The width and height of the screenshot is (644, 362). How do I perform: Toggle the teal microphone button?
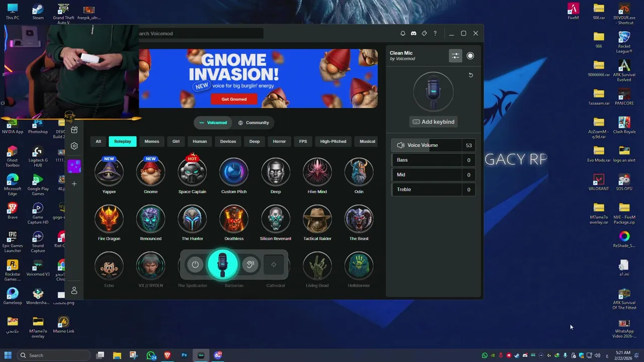click(x=222, y=264)
